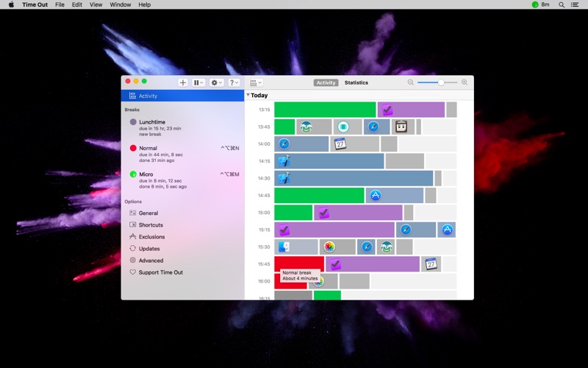This screenshot has height=368, width=588.
Task: Click the green break bar at 13:15
Action: coord(325,110)
